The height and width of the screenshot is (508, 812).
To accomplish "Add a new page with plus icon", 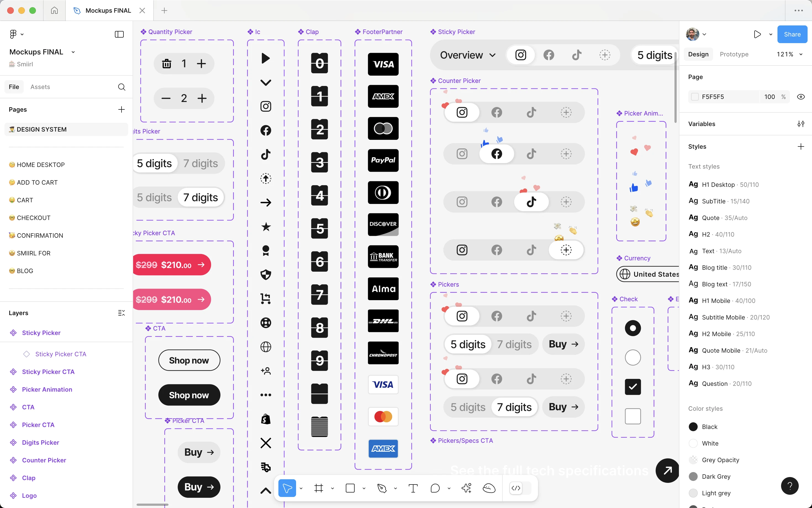I will [x=122, y=109].
